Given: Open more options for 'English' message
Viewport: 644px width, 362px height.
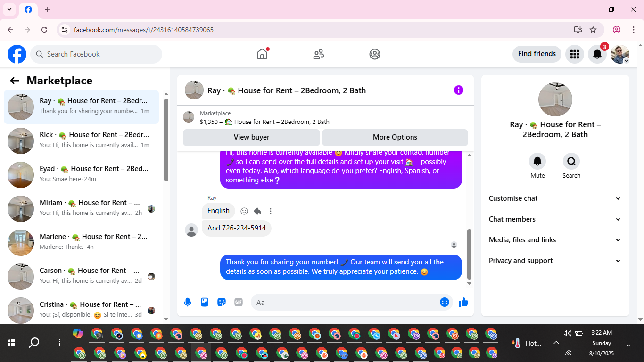Looking at the screenshot, I should pos(271,211).
